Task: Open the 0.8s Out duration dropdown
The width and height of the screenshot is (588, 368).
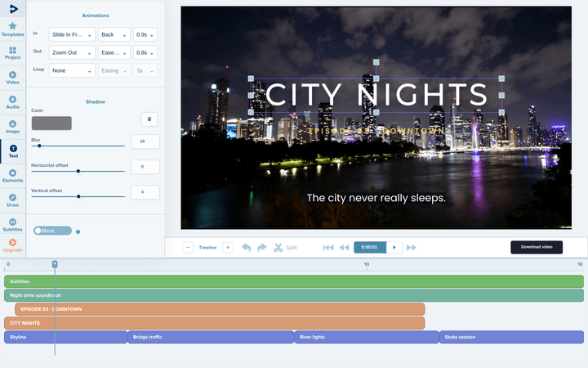Action: click(x=145, y=52)
